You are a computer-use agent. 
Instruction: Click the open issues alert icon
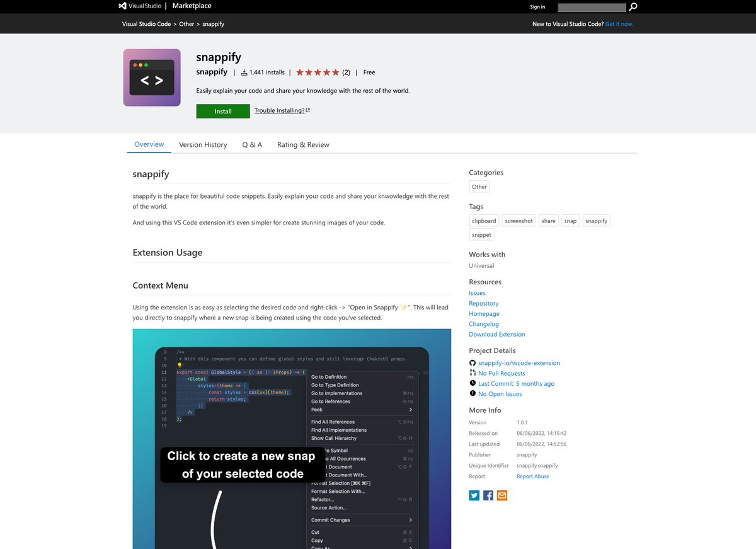(472, 394)
